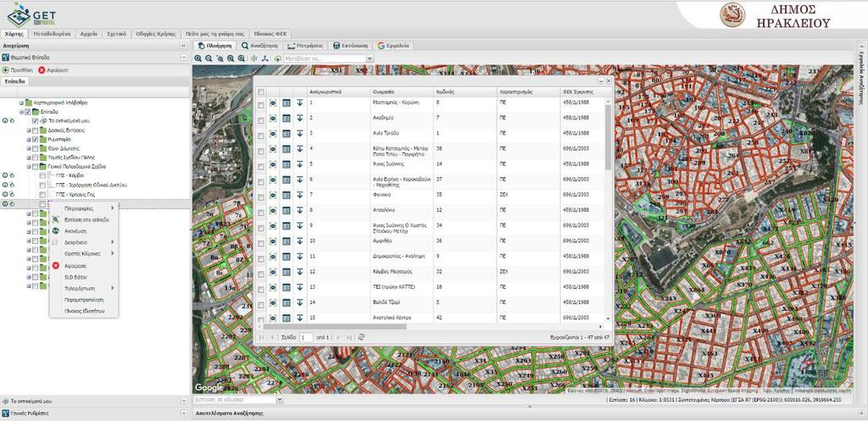Click the page number field in pager
This screenshot has height=421, width=868.
[x=306, y=337]
